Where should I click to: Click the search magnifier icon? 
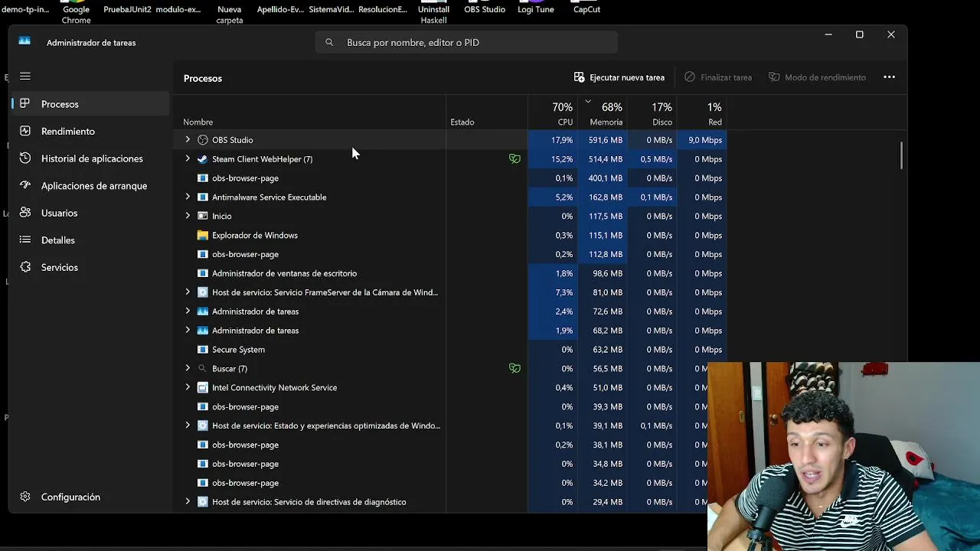329,42
